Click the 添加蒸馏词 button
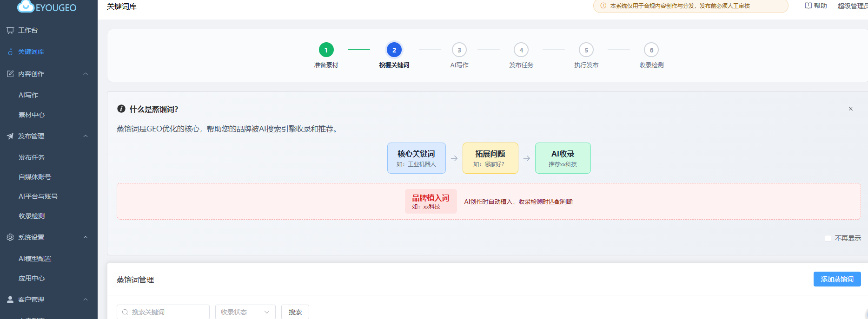This screenshot has width=868, height=319. coord(837,279)
